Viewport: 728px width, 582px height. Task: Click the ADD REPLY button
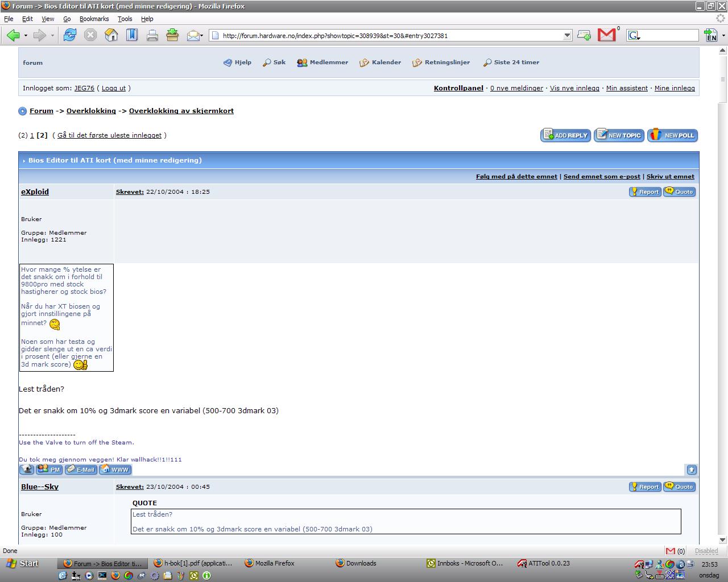pos(565,135)
